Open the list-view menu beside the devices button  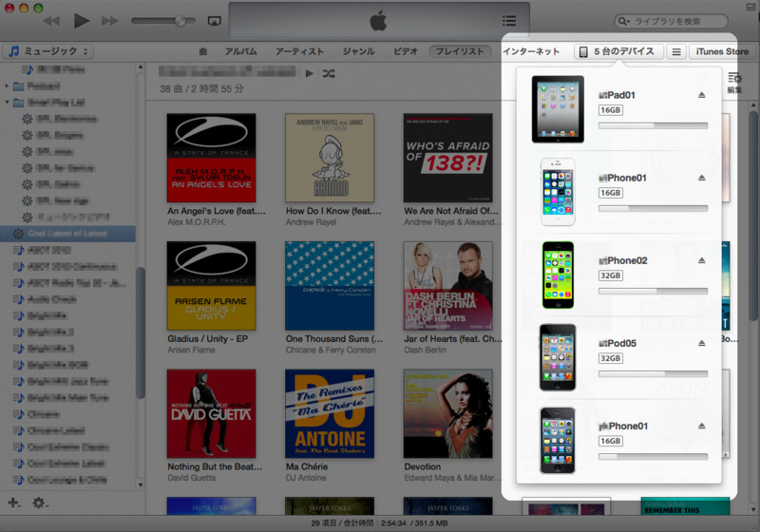676,51
